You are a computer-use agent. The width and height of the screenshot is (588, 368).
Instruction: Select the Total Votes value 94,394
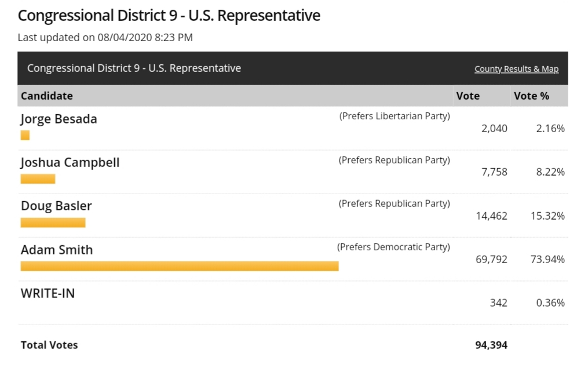[492, 345]
